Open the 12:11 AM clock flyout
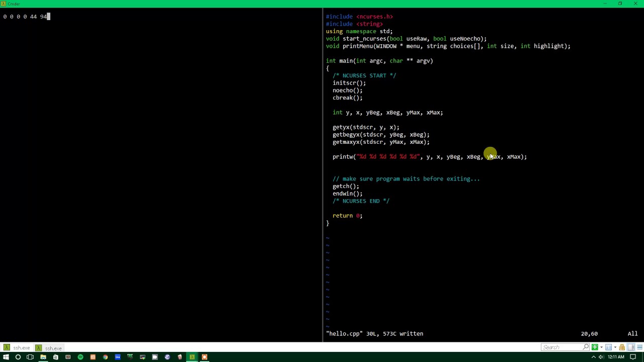The image size is (644, 362). [616, 357]
